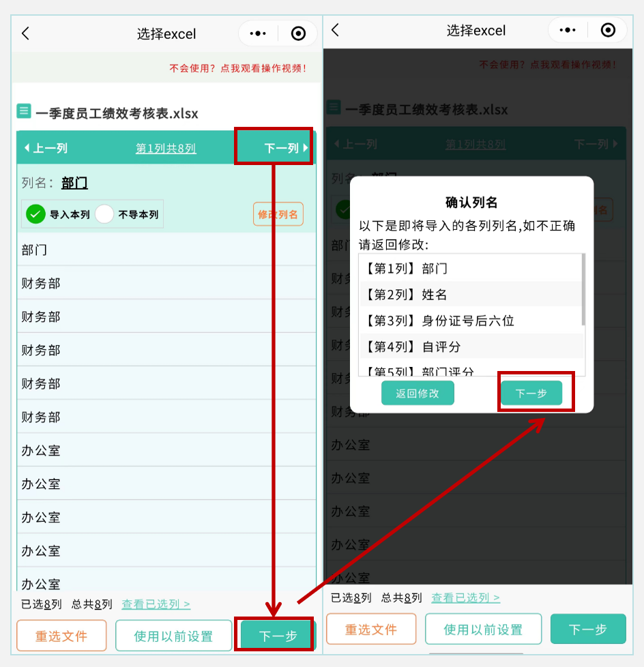
Task: Open 查看已选列 link on right screen
Action: [466, 597]
